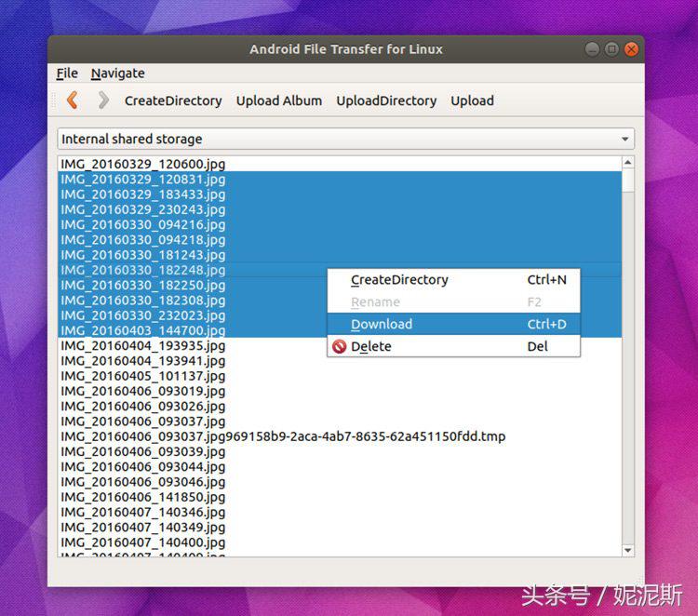Click the UploadDirectory toolbar button
This screenshot has width=698, height=616.
(386, 100)
